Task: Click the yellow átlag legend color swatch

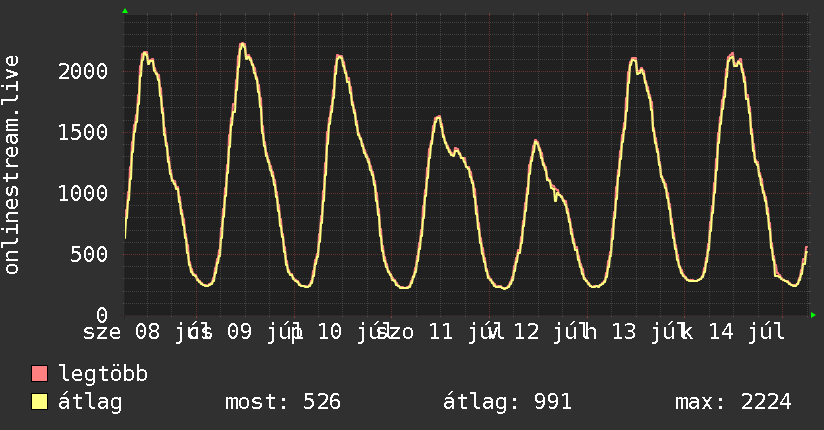Action: pos(39,402)
